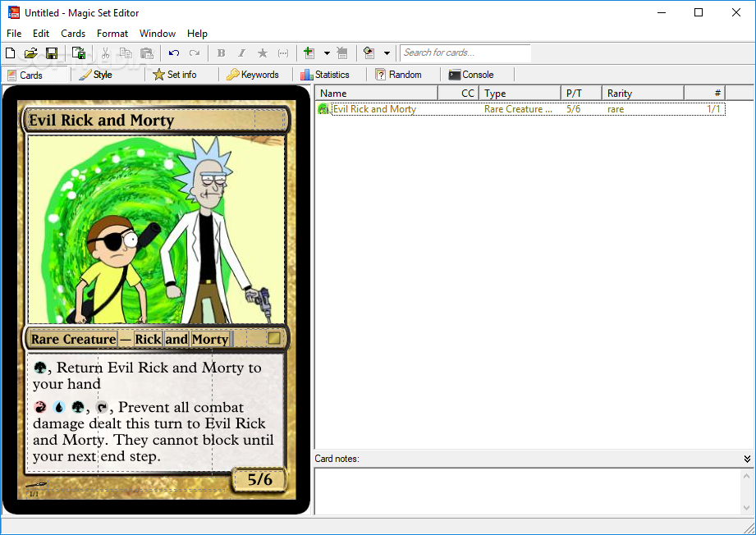Click the illustrator paintbrush icon on card
The height and width of the screenshot is (535, 756).
pyautogui.click(x=36, y=484)
